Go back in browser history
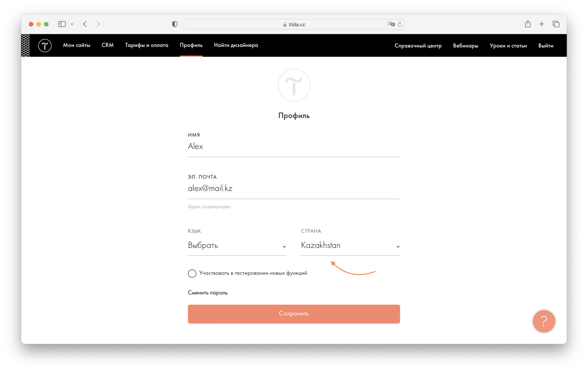Image resolution: width=588 pixels, height=372 pixels. pos(85,24)
